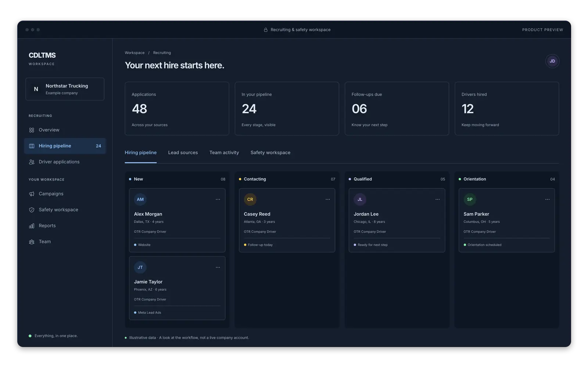
Task: Open the Safety workspace tab
Action: click(270, 153)
